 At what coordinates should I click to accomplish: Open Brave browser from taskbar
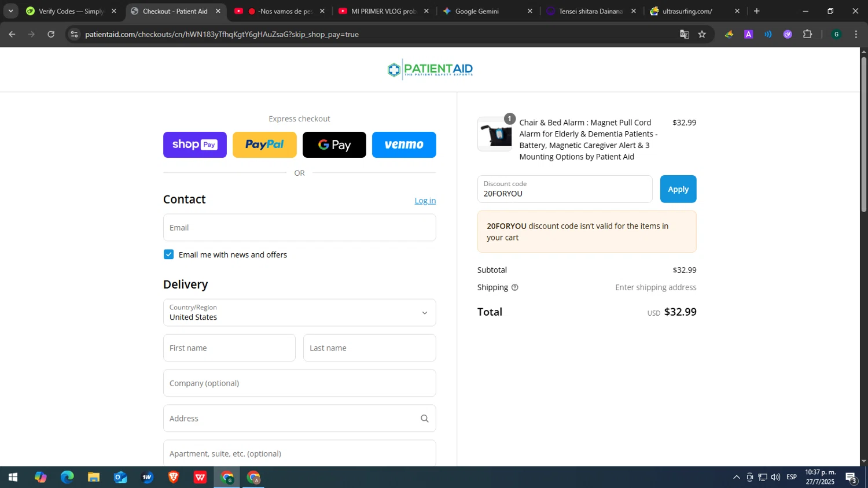(174, 478)
